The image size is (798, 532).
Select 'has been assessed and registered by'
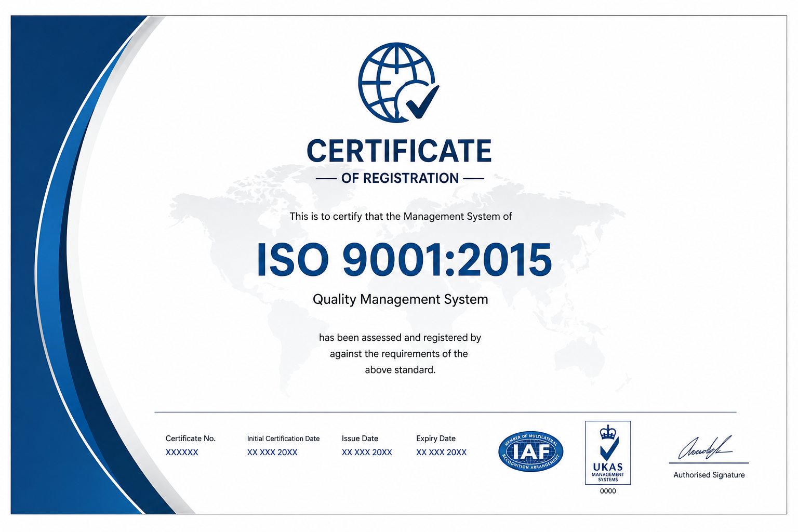[400, 338]
